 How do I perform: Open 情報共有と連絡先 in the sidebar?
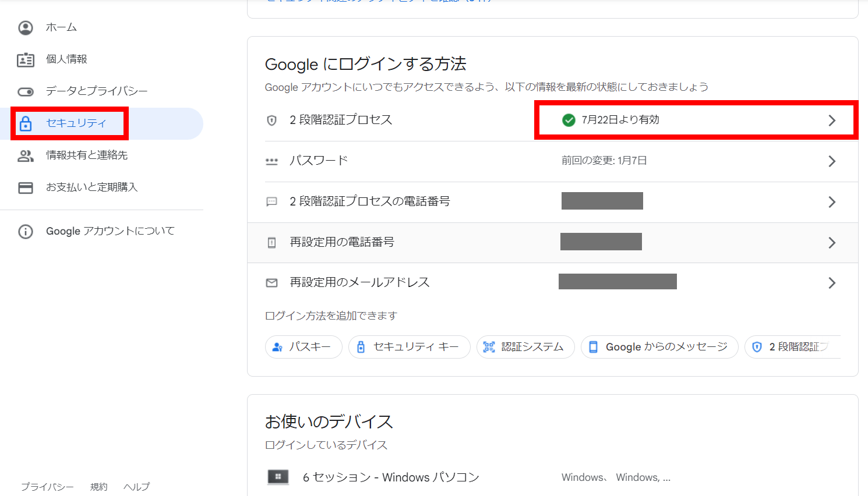pyautogui.click(x=101, y=155)
